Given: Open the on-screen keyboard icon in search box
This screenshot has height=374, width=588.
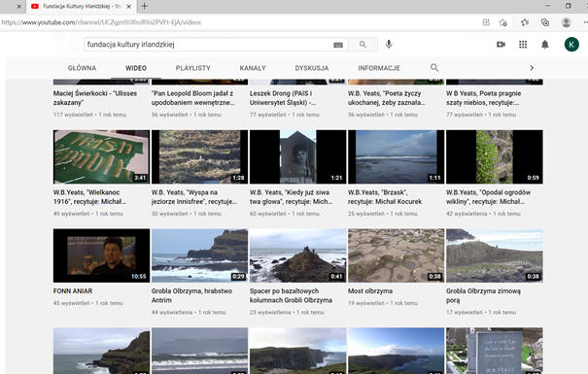Looking at the screenshot, I should [338, 45].
